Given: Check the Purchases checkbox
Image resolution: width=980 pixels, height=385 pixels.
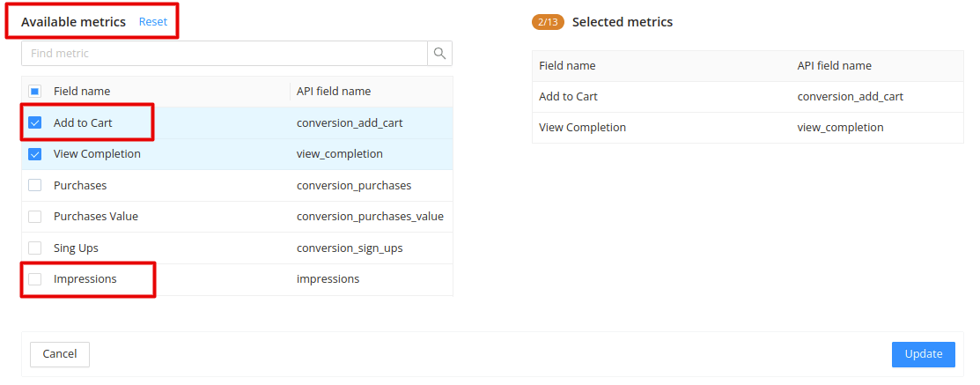Looking at the screenshot, I should coord(35,185).
